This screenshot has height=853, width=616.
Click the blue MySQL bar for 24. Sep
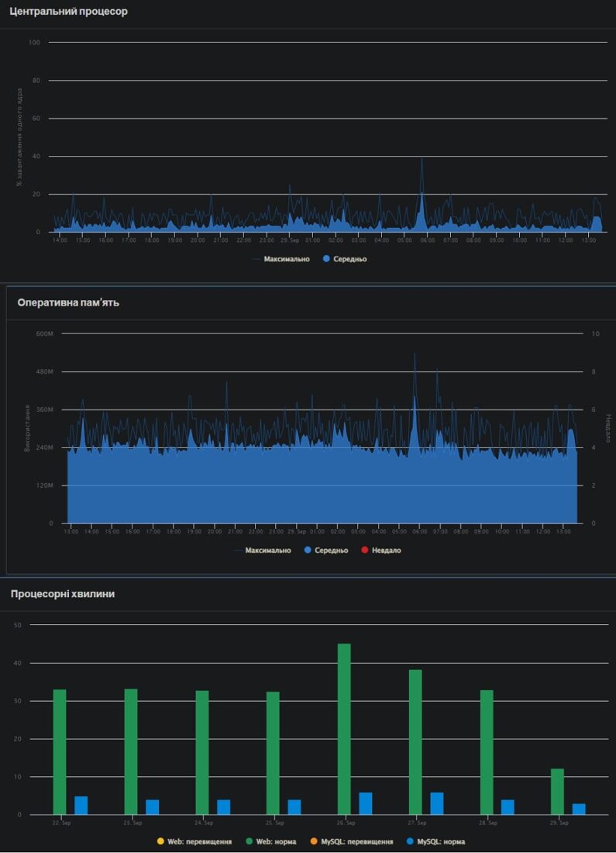(x=223, y=806)
